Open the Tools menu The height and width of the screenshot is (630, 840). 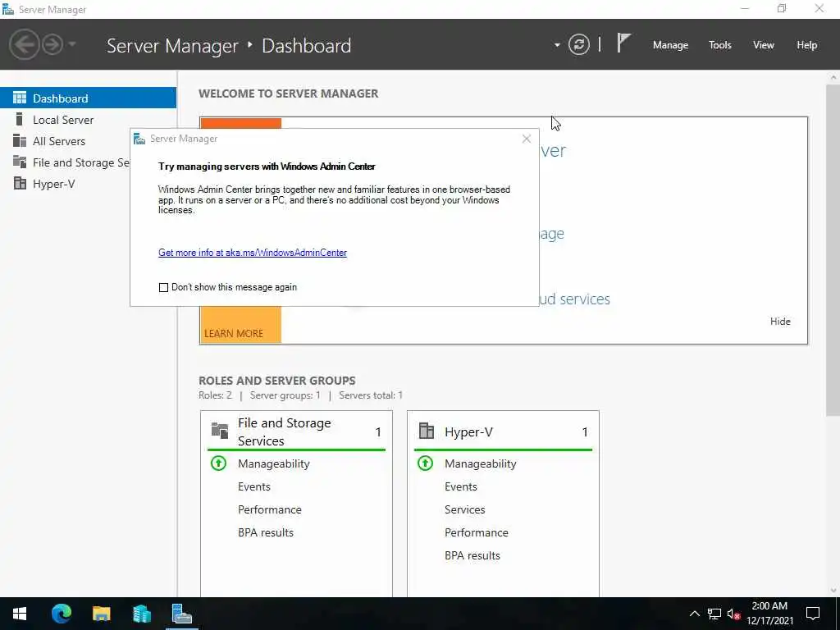pos(719,45)
